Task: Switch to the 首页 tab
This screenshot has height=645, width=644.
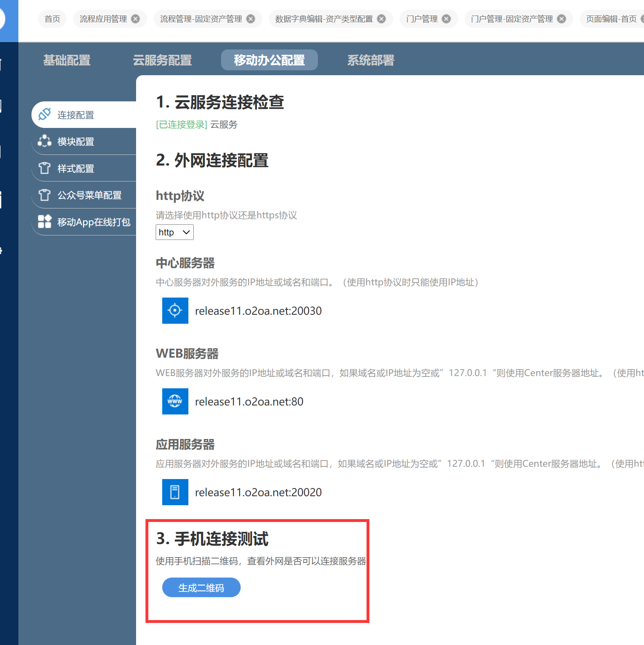Action: click(x=52, y=19)
